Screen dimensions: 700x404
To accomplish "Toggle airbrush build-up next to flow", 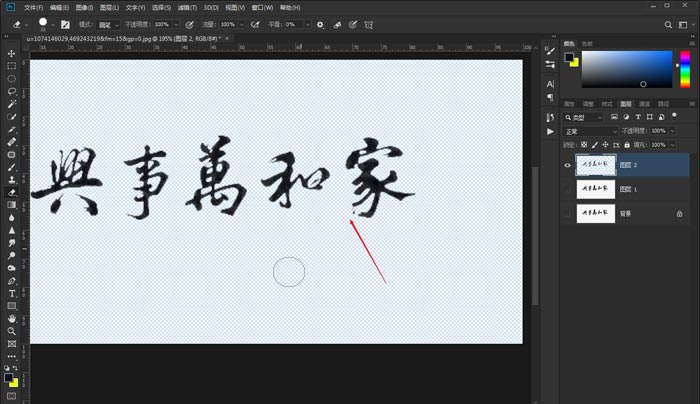I will click(x=255, y=25).
